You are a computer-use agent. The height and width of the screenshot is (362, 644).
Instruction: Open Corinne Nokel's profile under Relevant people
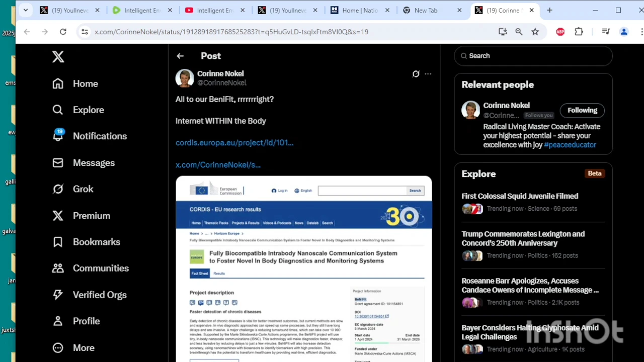tap(506, 106)
